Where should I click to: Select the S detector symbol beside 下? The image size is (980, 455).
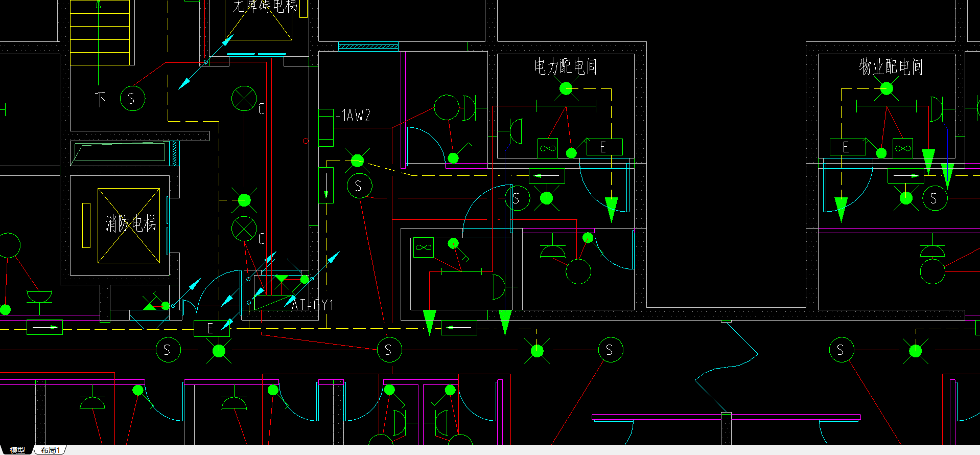pos(132,99)
